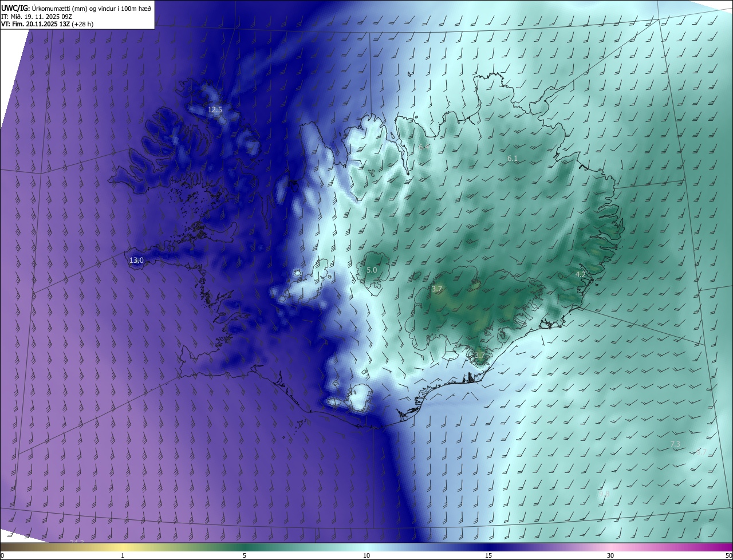Click the 6.4 value label in north Iceland
Viewport: 733px width, 560px height.
pyautogui.click(x=424, y=147)
